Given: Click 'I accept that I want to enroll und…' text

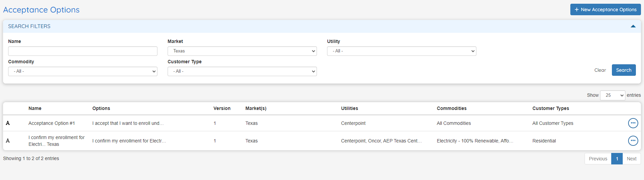Looking at the screenshot, I should (x=128, y=123).
